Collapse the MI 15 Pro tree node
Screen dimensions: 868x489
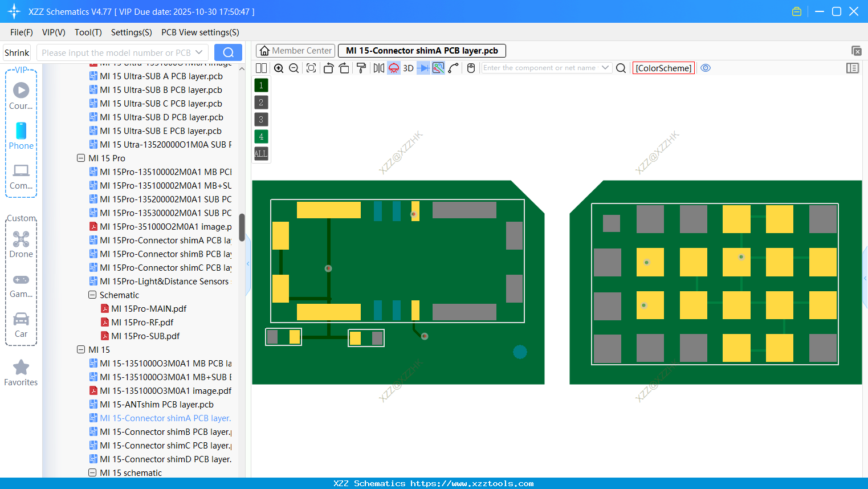81,158
